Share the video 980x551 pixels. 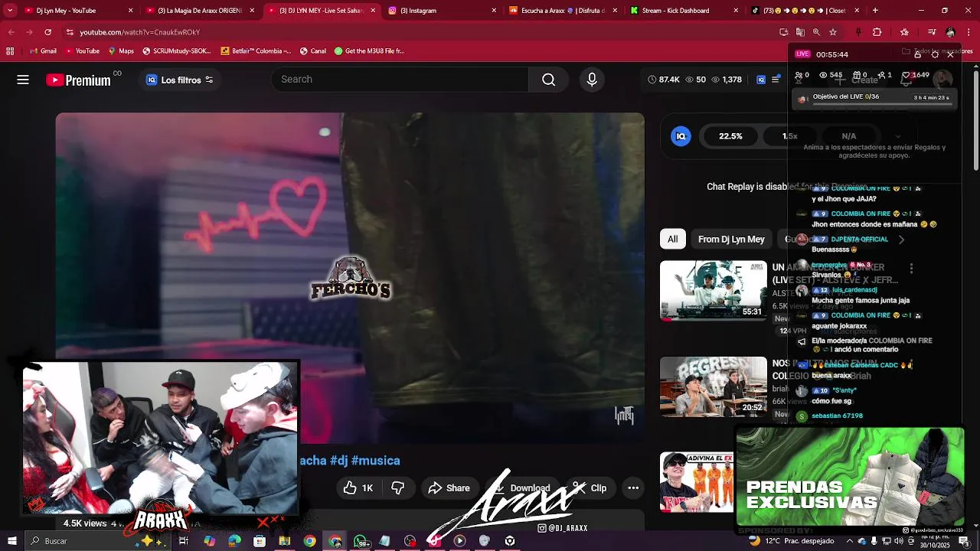click(449, 488)
